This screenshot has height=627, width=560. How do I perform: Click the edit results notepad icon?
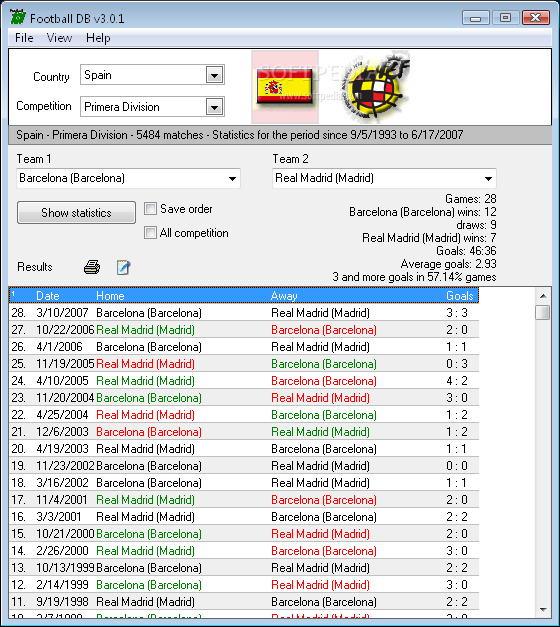pyautogui.click(x=124, y=267)
